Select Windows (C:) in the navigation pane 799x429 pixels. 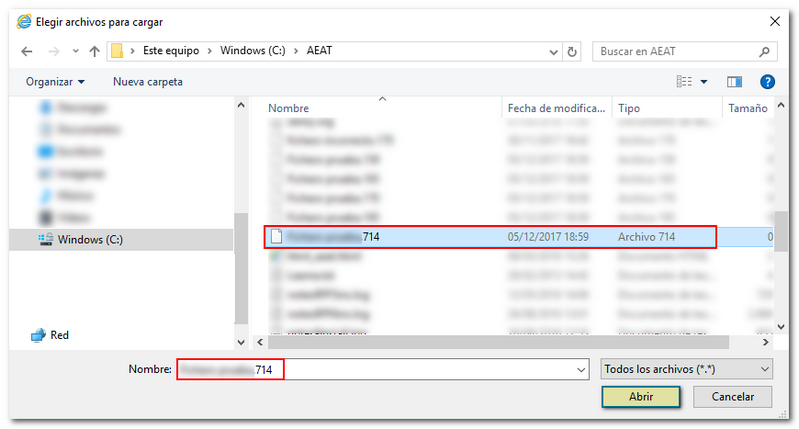[89, 239]
